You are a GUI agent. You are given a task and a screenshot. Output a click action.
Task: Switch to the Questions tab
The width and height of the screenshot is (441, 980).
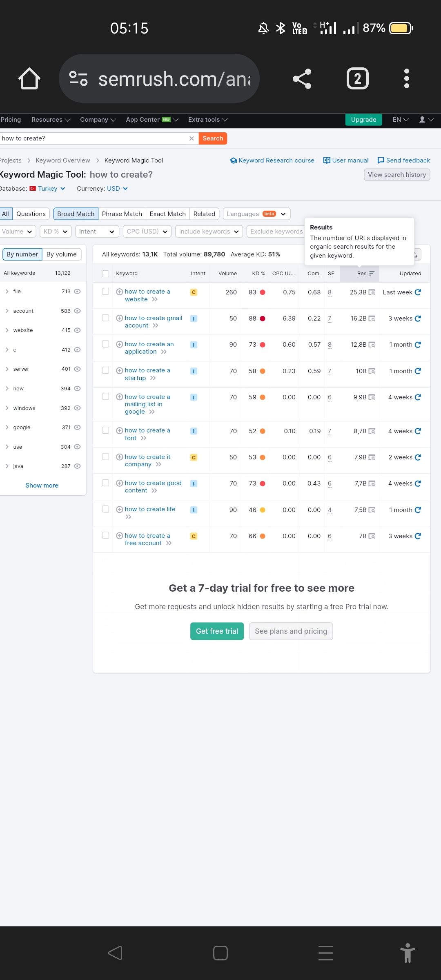coord(31,214)
